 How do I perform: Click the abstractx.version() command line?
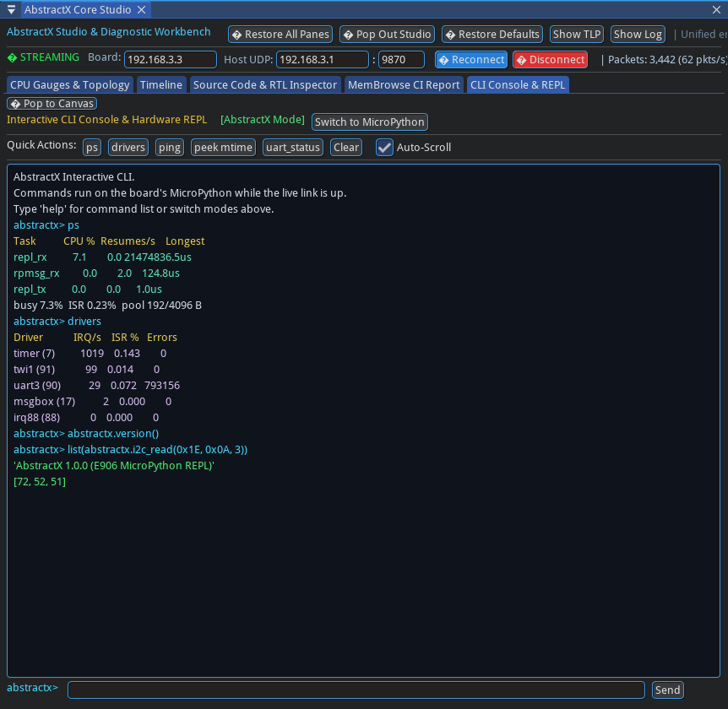point(86,434)
